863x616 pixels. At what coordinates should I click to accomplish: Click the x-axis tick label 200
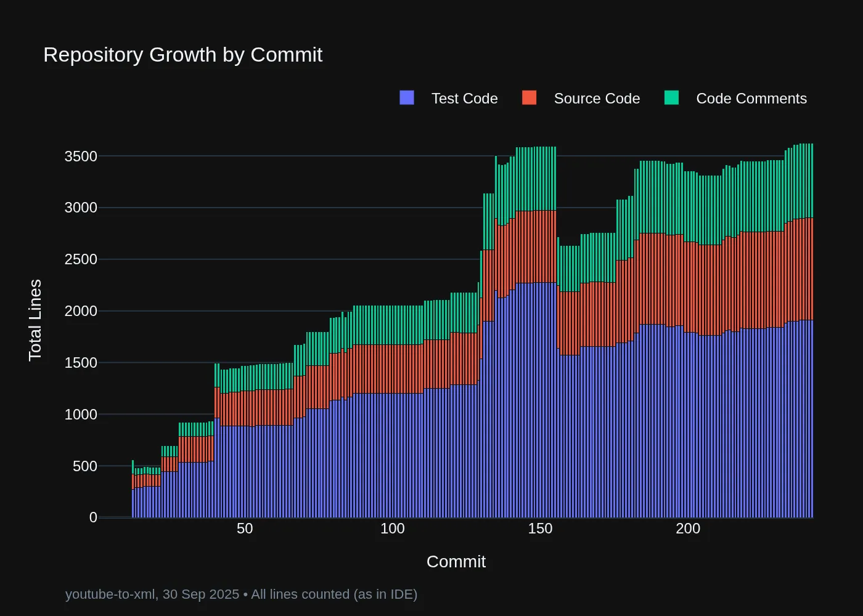coord(688,529)
